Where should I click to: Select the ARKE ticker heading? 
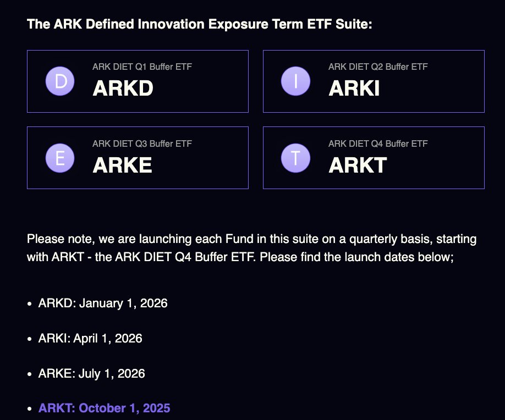click(122, 165)
